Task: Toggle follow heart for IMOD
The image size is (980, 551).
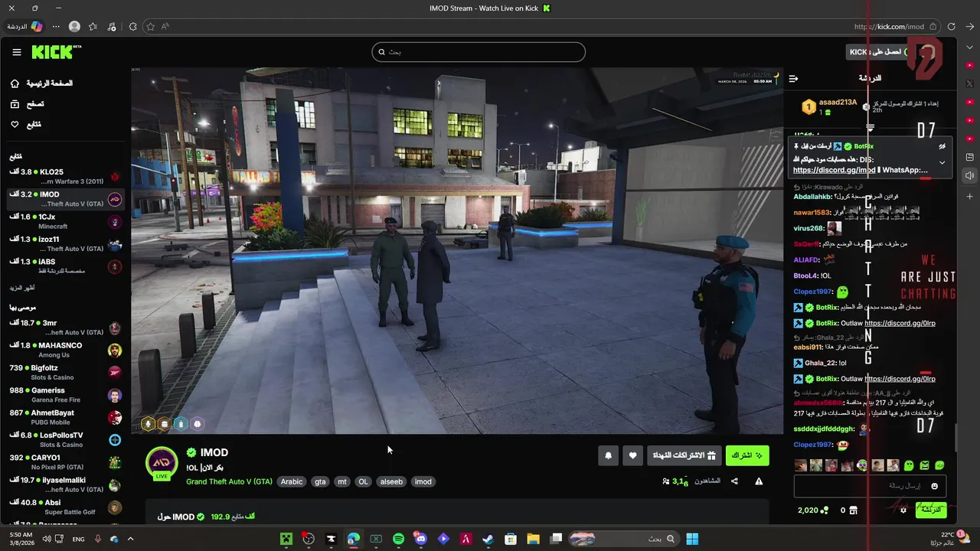Action: [632, 455]
